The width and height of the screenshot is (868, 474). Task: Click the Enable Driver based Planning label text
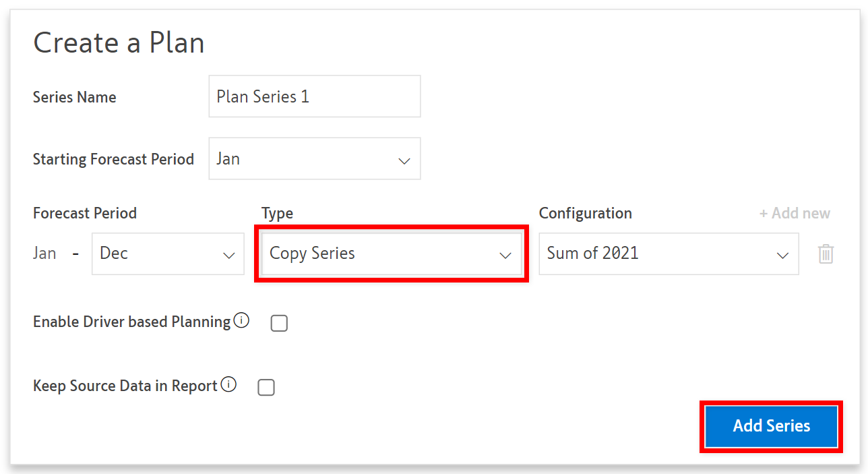[131, 322]
